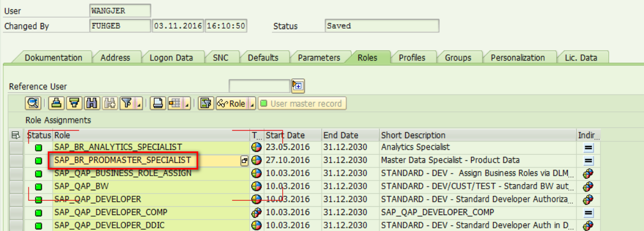Viewport: 644px width, 231px height.
Task: Select row header of SAP_QAP_DEVELOPER_COMP row
Action: [x=16, y=213]
